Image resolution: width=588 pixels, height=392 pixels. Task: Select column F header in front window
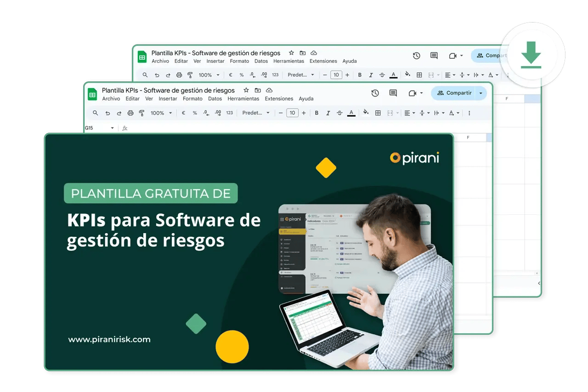[468, 138]
